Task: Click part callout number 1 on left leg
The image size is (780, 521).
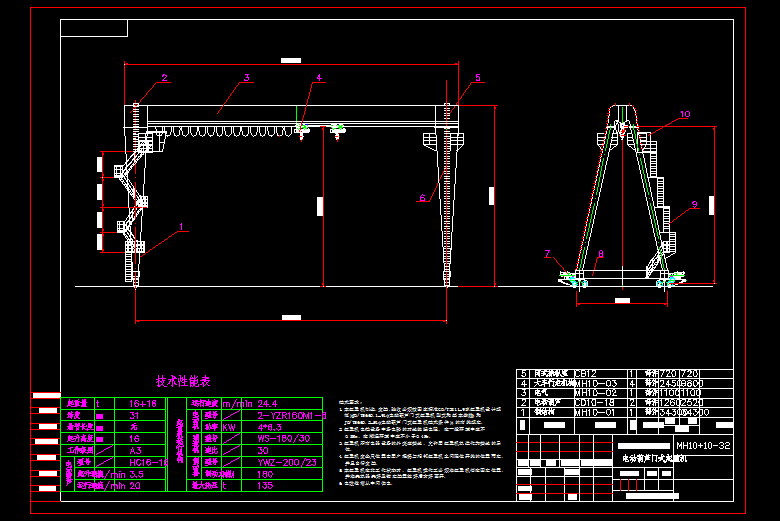Action: (183, 227)
